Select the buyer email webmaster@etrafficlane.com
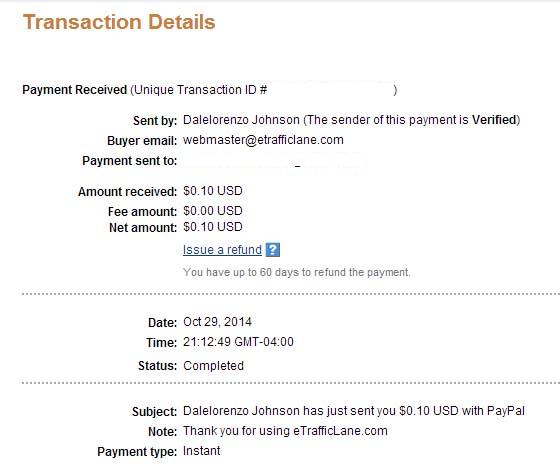 click(263, 140)
